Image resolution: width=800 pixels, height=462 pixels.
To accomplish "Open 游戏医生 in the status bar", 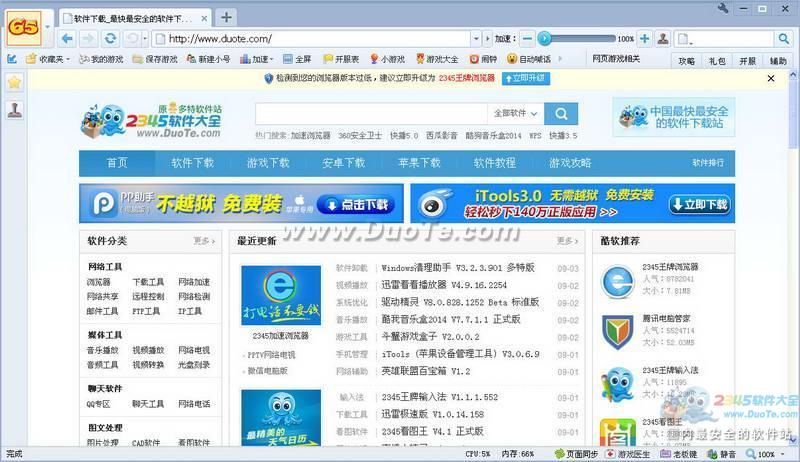I will click(628, 454).
